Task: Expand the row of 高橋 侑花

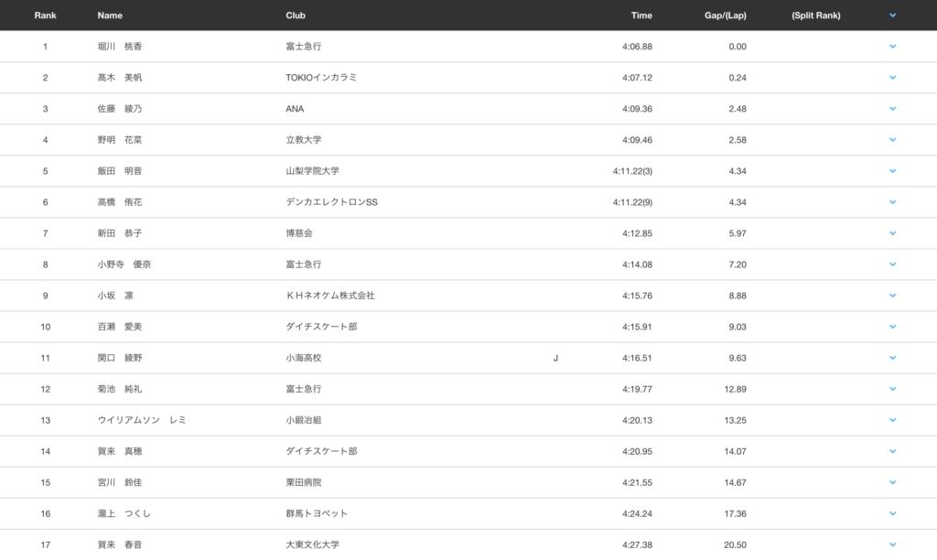Action: point(892,202)
